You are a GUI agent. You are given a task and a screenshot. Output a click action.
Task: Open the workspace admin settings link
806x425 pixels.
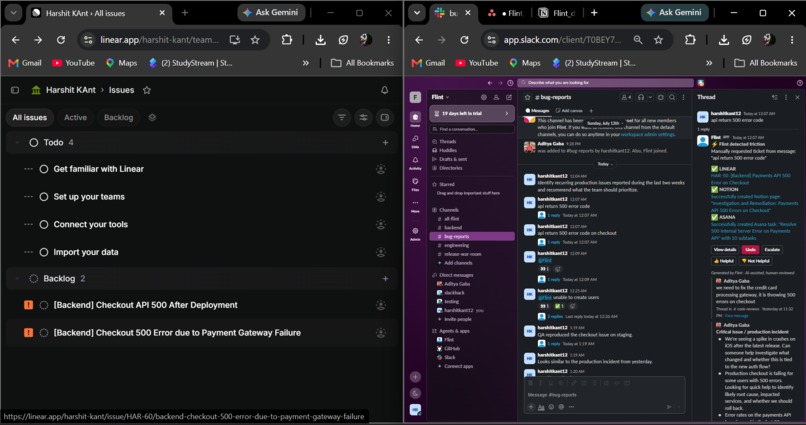(x=648, y=135)
